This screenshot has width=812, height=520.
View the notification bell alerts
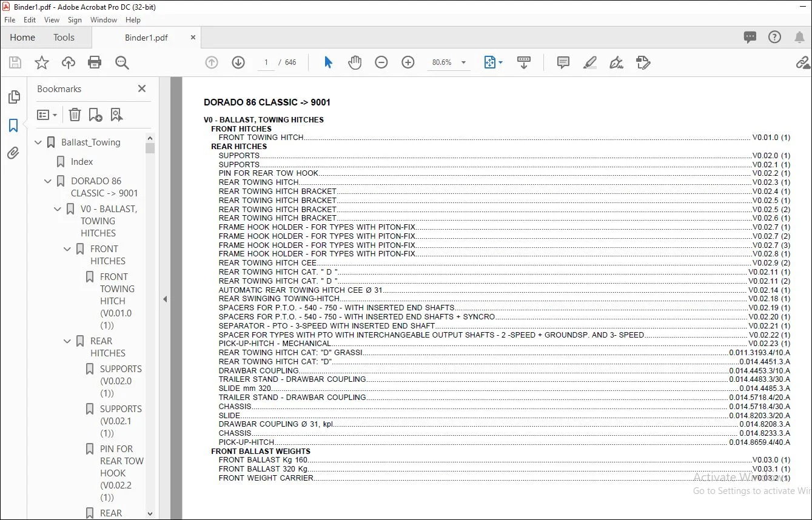(799, 37)
